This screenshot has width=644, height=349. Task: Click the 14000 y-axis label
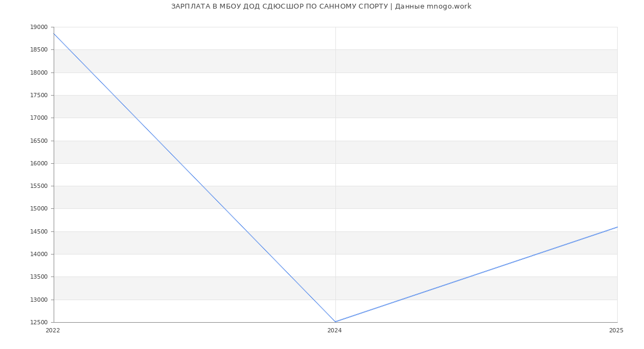[x=39, y=255]
